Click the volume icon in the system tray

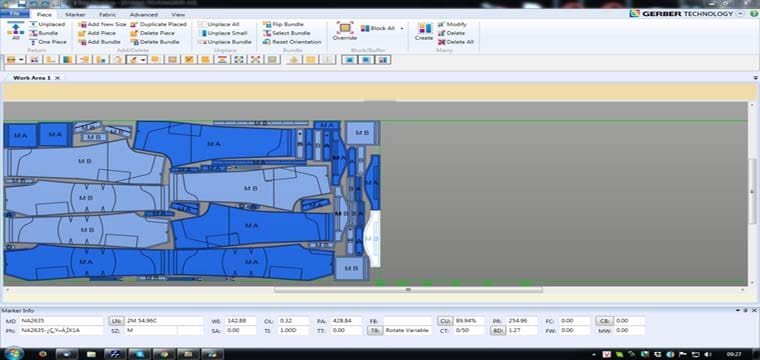click(707, 355)
